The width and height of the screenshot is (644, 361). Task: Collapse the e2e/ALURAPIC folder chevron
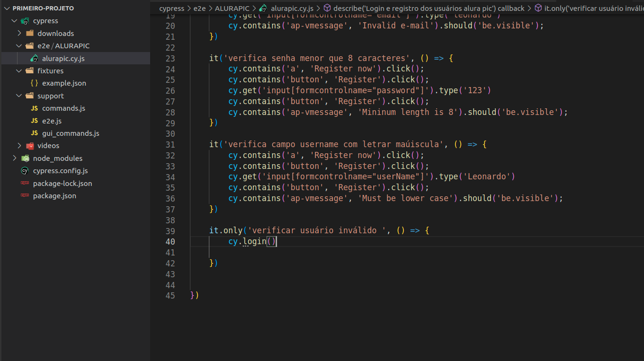point(19,46)
